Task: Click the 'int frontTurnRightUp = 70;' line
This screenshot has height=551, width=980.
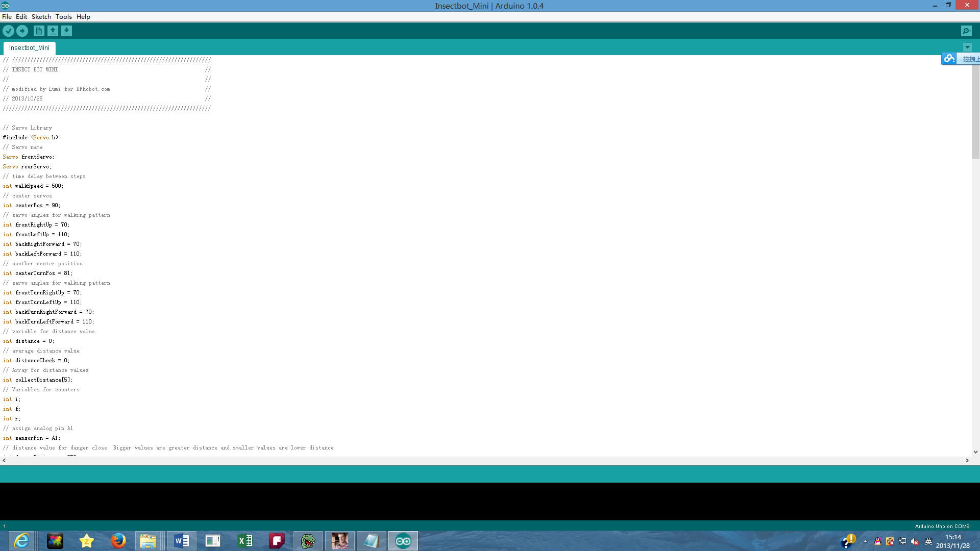Action: [42, 293]
